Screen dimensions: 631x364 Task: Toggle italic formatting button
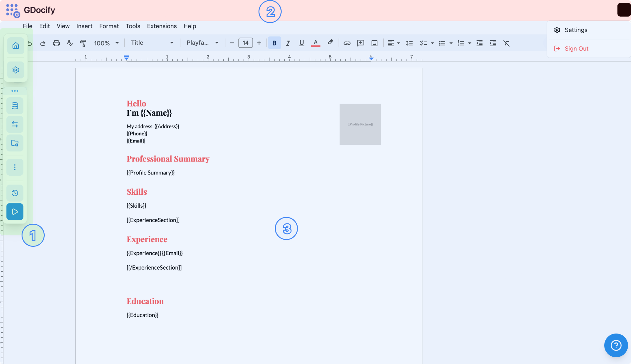click(x=288, y=43)
